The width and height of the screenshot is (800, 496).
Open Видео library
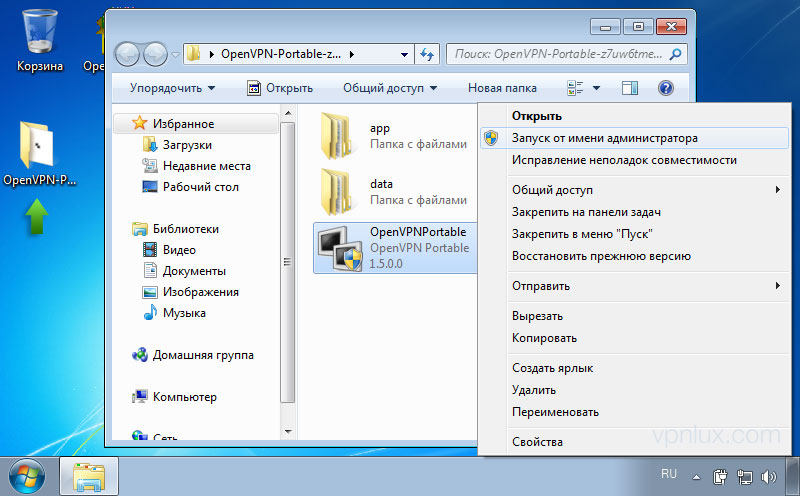pyautogui.click(x=170, y=250)
